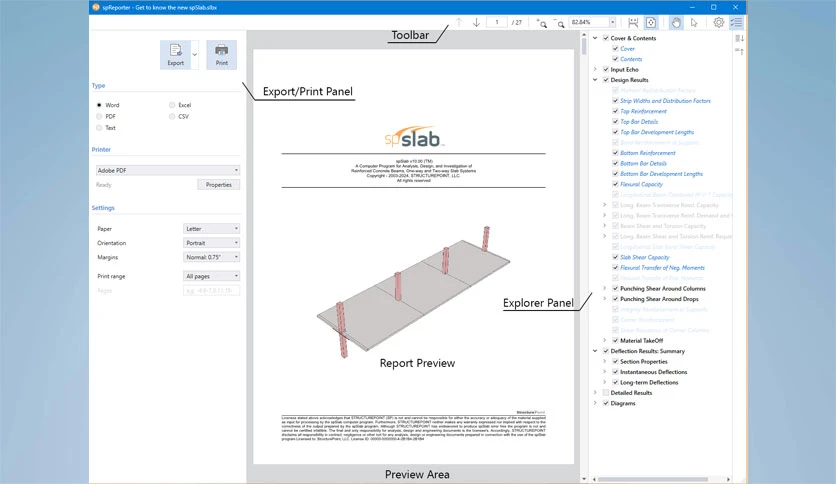Click the Print icon button
This screenshot has height=484, width=836.
pyautogui.click(x=221, y=55)
